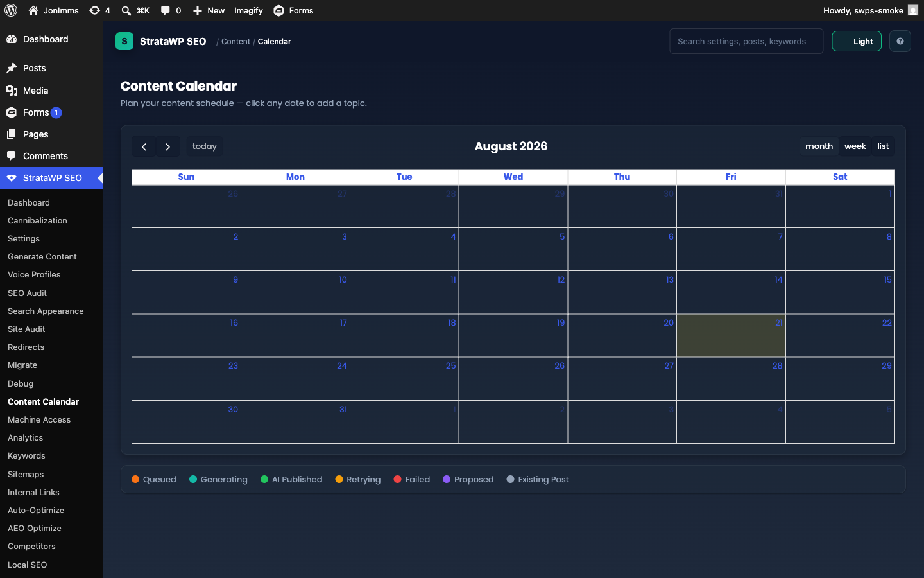This screenshot has width=924, height=578.
Task: Go to next month arrow
Action: click(168, 146)
